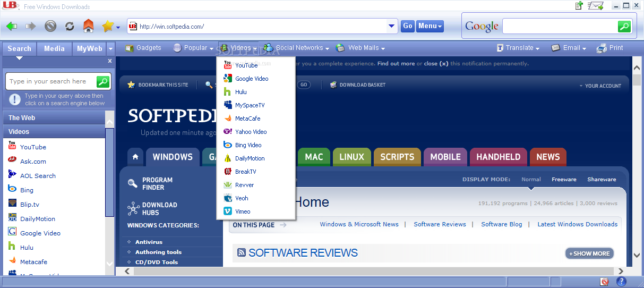Select Freeware display mode
Viewport: 644px width, 288px height.
pyautogui.click(x=564, y=180)
